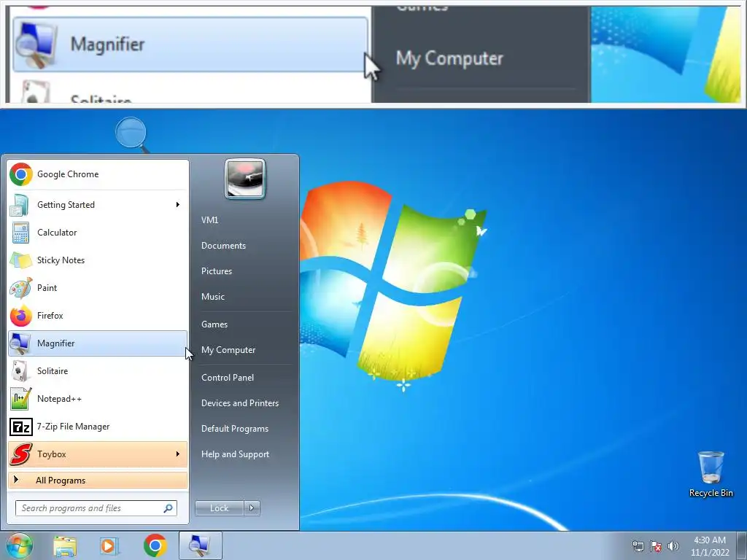Open Help and Support
The height and width of the screenshot is (560, 747).
click(x=236, y=454)
